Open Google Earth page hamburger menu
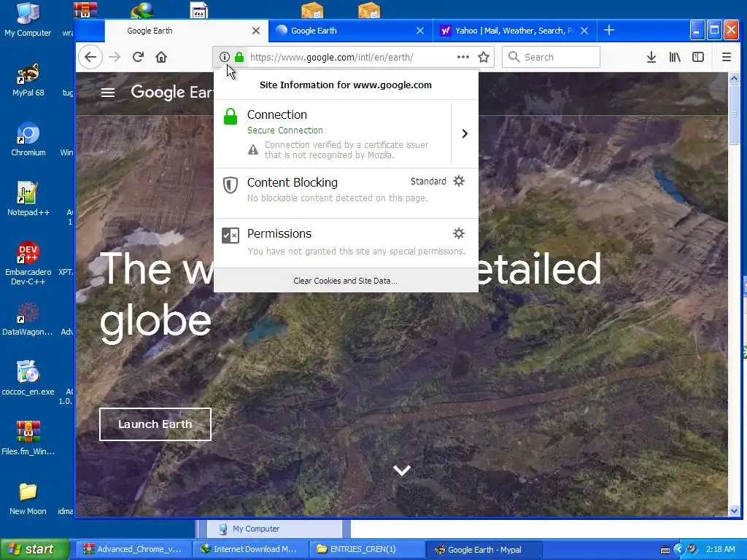Screen dimensions: 747x560 (108, 93)
